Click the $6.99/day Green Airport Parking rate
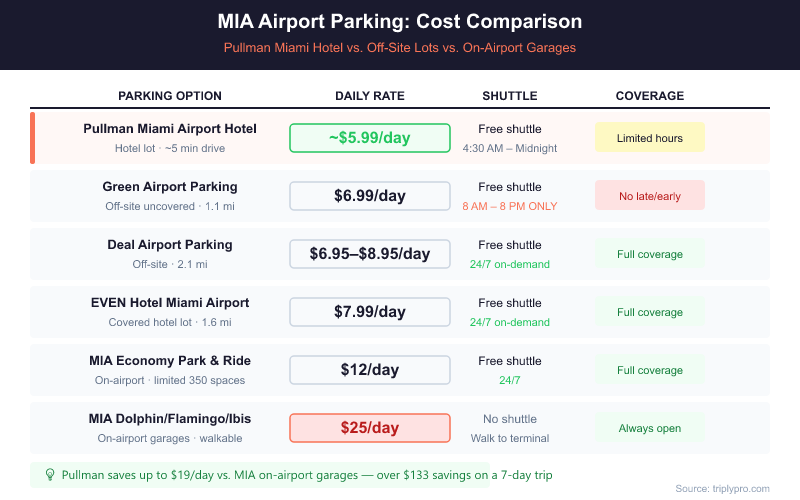 (370, 196)
